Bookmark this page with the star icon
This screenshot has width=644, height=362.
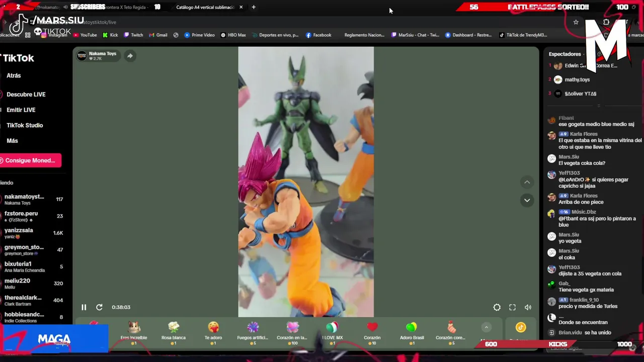pos(576,22)
